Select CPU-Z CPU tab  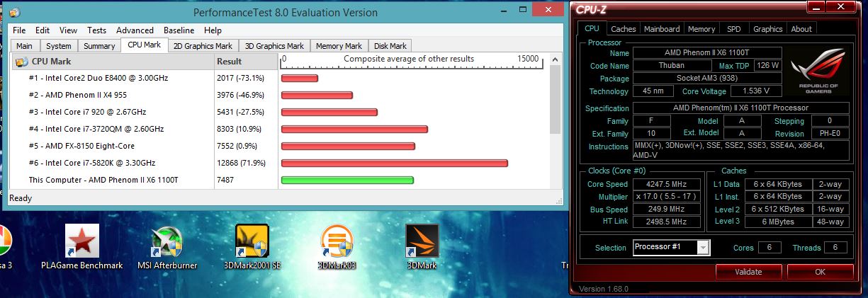point(592,28)
